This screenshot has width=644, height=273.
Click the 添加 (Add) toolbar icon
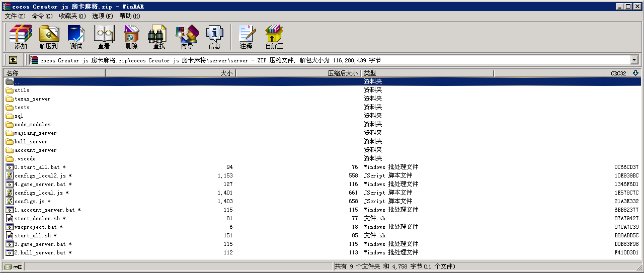pos(21,37)
